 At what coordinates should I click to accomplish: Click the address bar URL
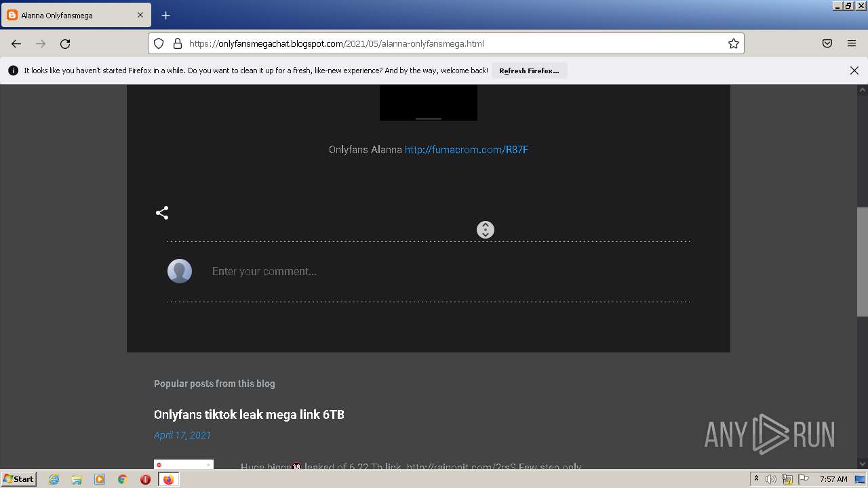click(448, 43)
